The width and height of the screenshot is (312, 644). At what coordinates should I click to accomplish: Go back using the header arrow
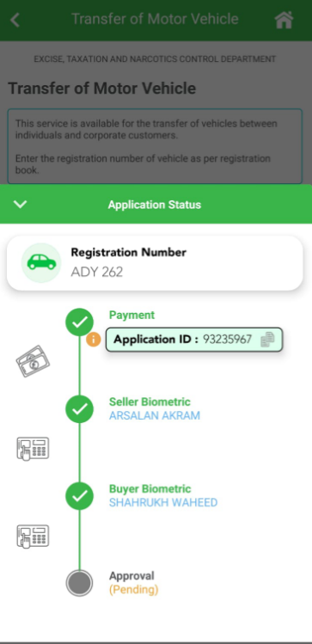click(x=15, y=20)
